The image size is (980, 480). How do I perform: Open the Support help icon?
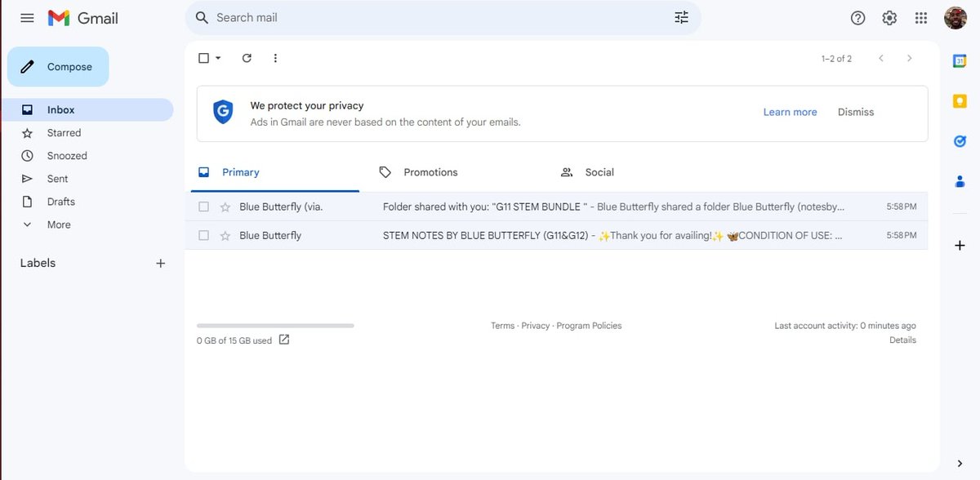tap(857, 18)
